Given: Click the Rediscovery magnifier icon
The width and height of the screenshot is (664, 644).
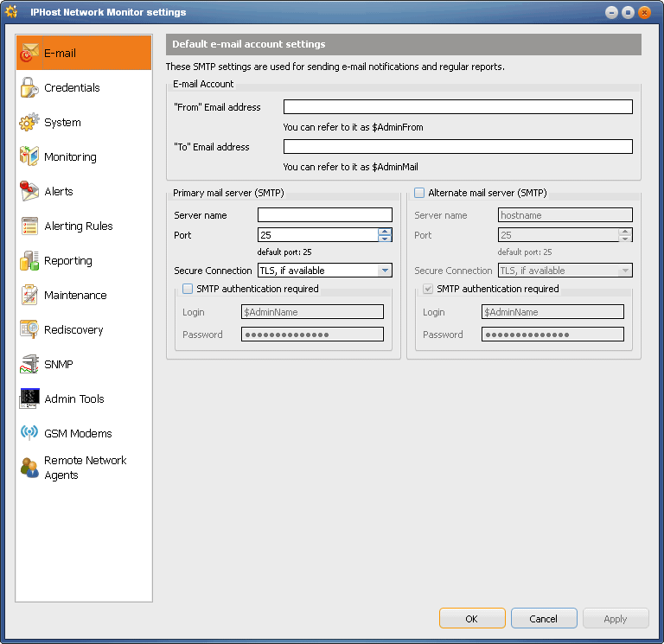Looking at the screenshot, I should pos(29,329).
